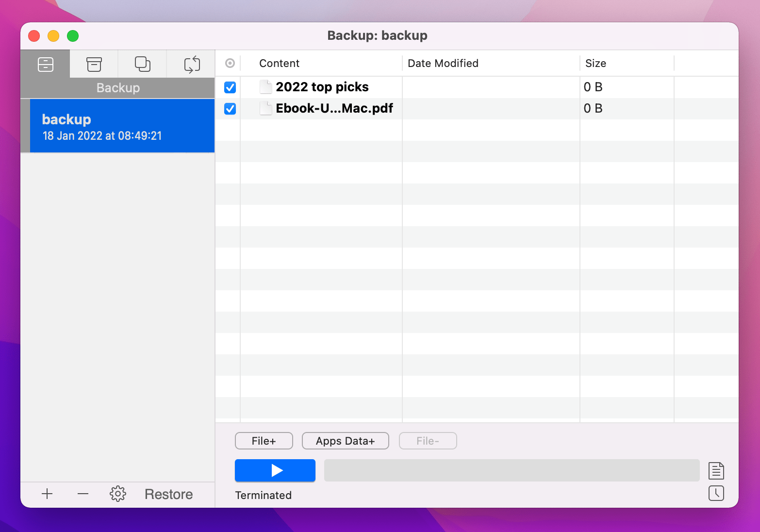
Task: Sort by the Date Modified column header
Action: pyautogui.click(x=443, y=63)
